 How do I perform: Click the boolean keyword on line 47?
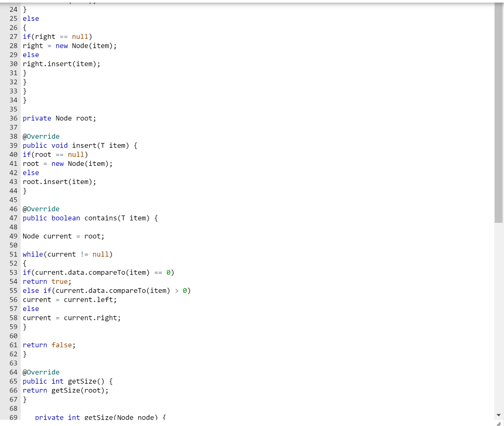pyautogui.click(x=65, y=218)
